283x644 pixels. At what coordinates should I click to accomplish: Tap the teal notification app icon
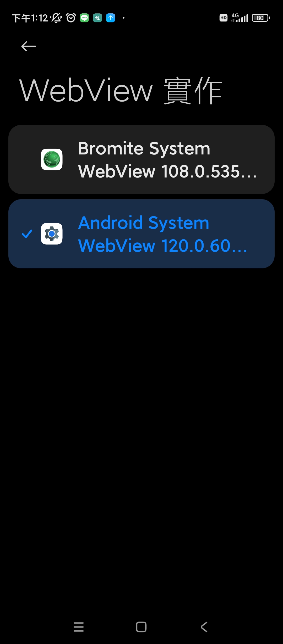97,18
